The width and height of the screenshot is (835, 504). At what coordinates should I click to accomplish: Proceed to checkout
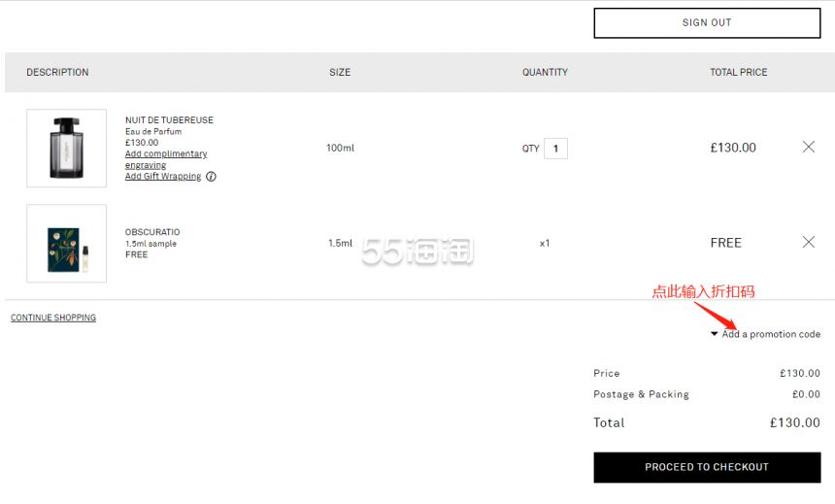point(707,467)
